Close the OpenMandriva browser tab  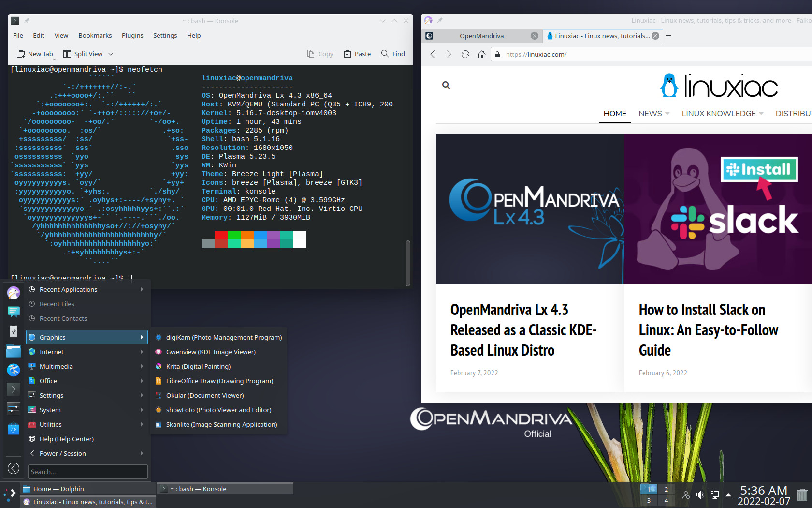(534, 36)
